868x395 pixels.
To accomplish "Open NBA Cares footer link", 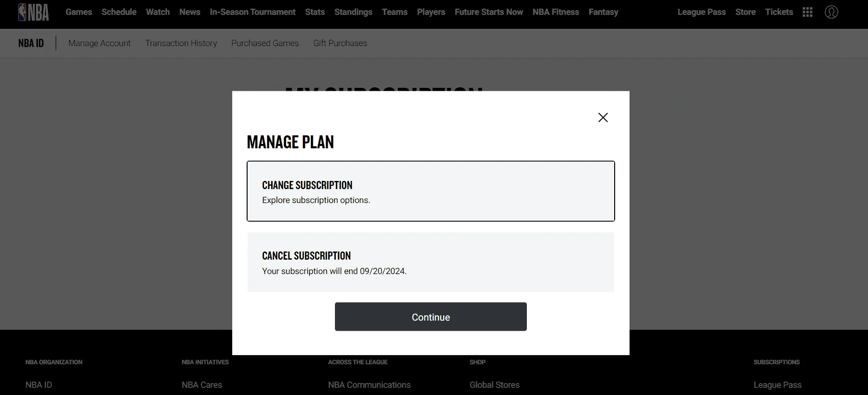I will coord(202,385).
